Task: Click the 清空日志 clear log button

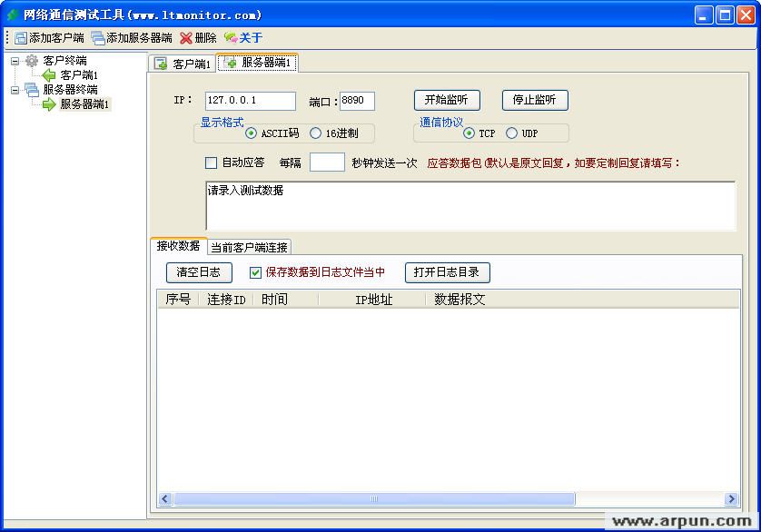Action: pyautogui.click(x=198, y=272)
